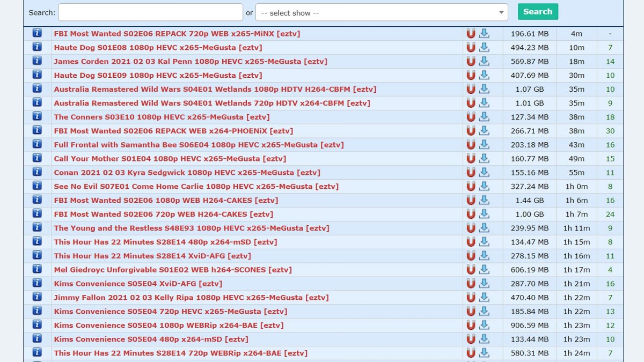This screenshot has height=362, width=644.
Task: Open Kims Convenience S05E04 1080p WEBRip link
Action: click(169, 325)
